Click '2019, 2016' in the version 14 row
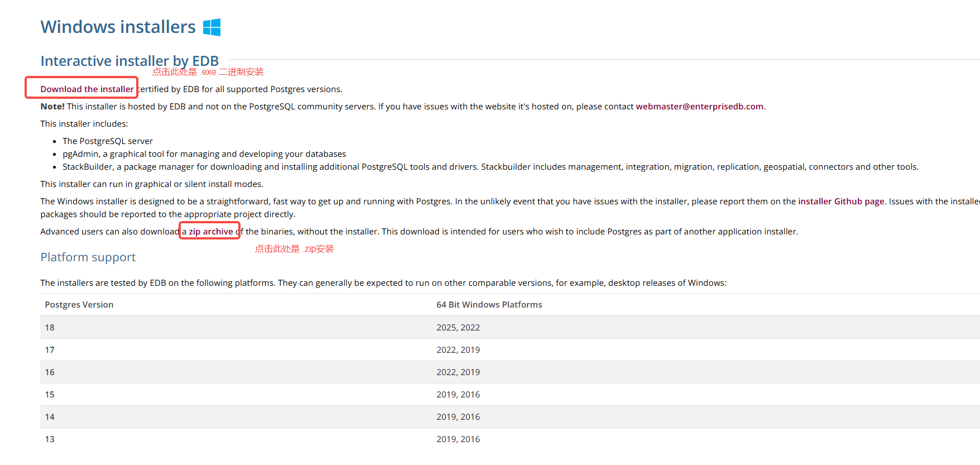This screenshot has height=465, width=980. 458,417
